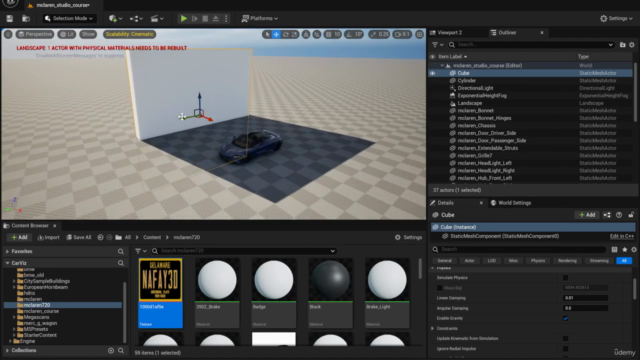This screenshot has width=640, height=360.
Task: Click the Stop simulation square button
Action: tap(205, 18)
